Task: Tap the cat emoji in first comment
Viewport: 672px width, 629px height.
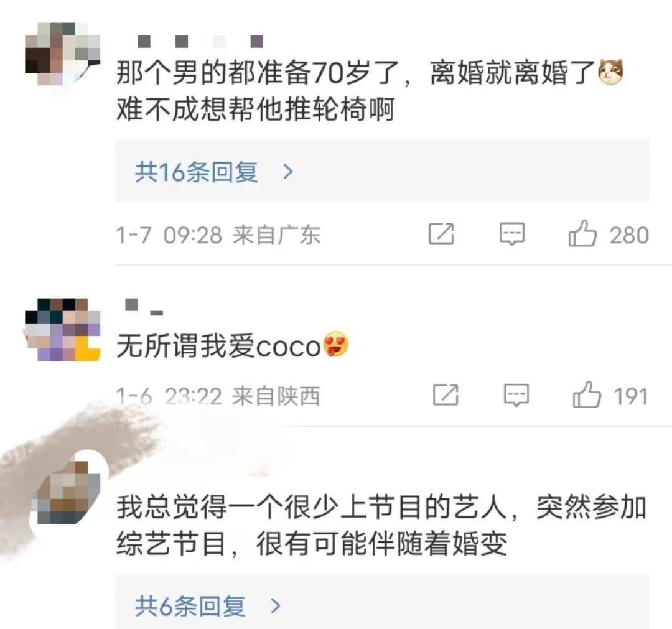Action: (610, 72)
